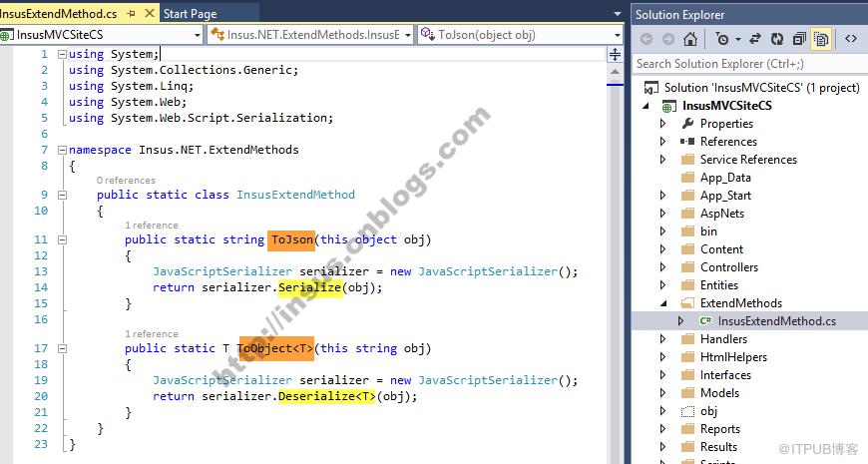Toggle pin on InsusExtendMethod.cs tab

(x=131, y=13)
